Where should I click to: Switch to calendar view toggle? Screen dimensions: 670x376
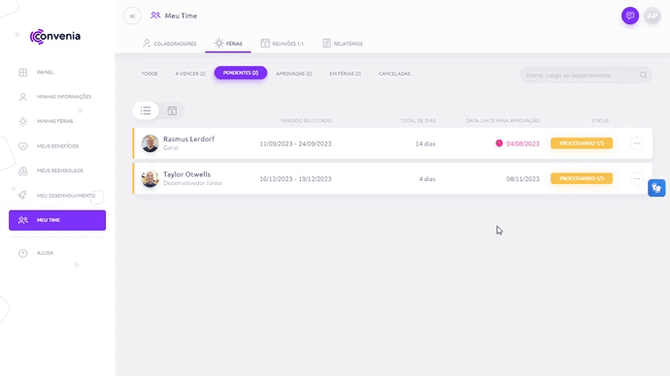[172, 111]
